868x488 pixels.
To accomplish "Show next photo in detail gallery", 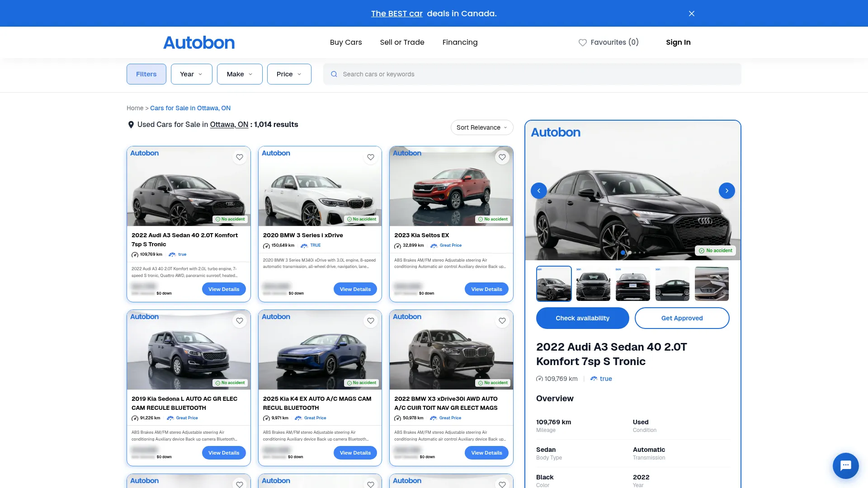I will coord(727,191).
